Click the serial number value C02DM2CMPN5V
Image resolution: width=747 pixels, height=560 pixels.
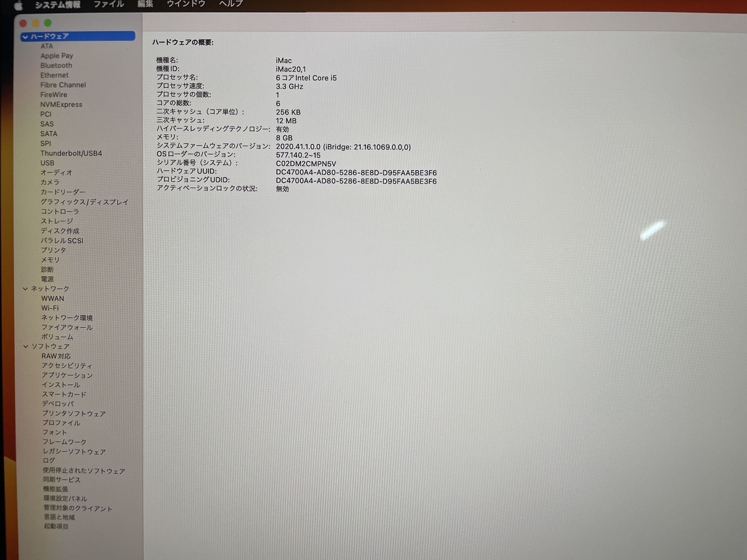pyautogui.click(x=306, y=164)
